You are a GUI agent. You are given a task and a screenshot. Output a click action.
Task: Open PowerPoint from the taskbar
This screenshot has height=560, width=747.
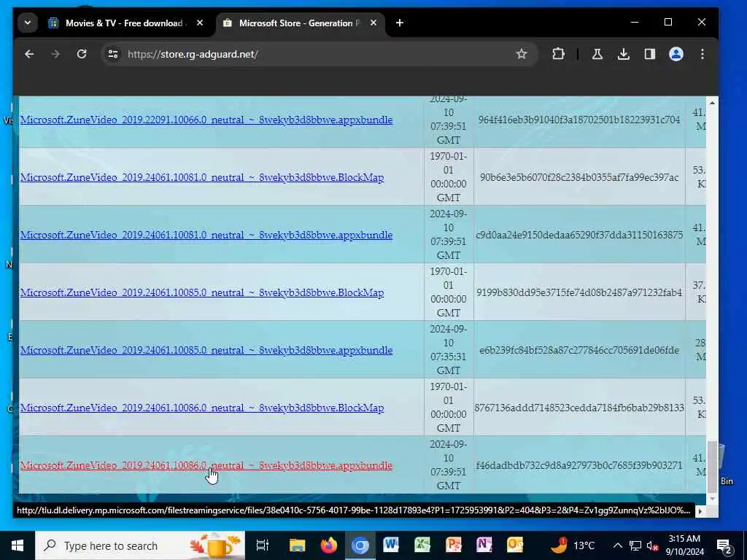tap(453, 544)
